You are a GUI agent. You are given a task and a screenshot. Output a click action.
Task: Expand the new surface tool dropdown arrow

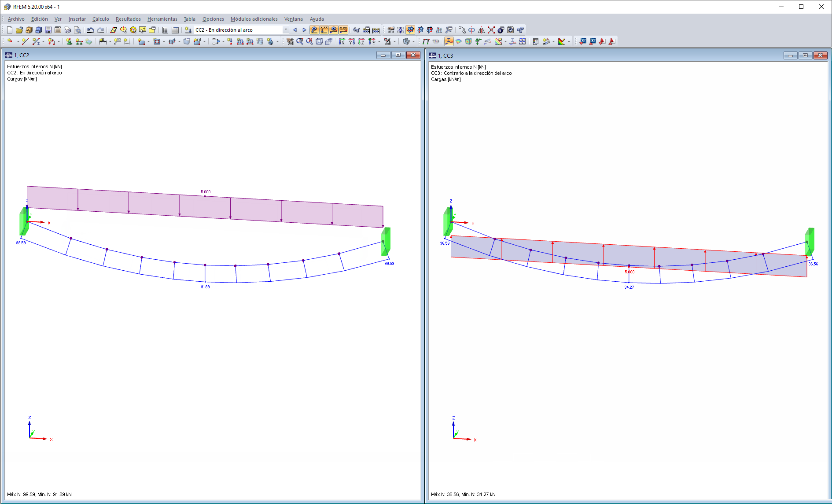click(148, 41)
